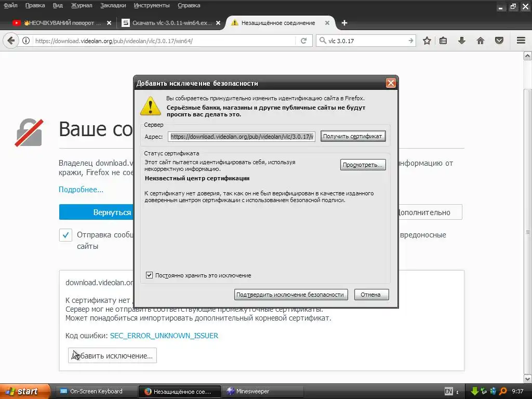Submit search with the go arrow
The height and width of the screenshot is (399, 532).
(x=411, y=41)
